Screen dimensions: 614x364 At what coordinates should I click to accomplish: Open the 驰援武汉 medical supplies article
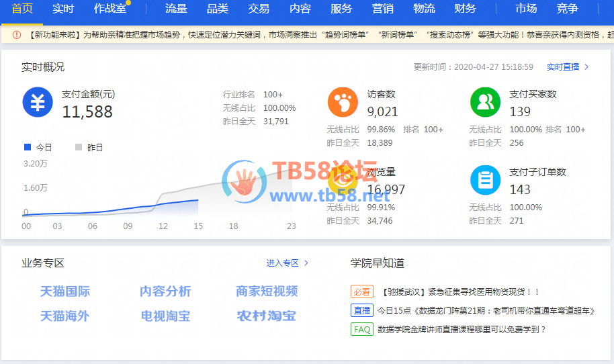point(459,291)
